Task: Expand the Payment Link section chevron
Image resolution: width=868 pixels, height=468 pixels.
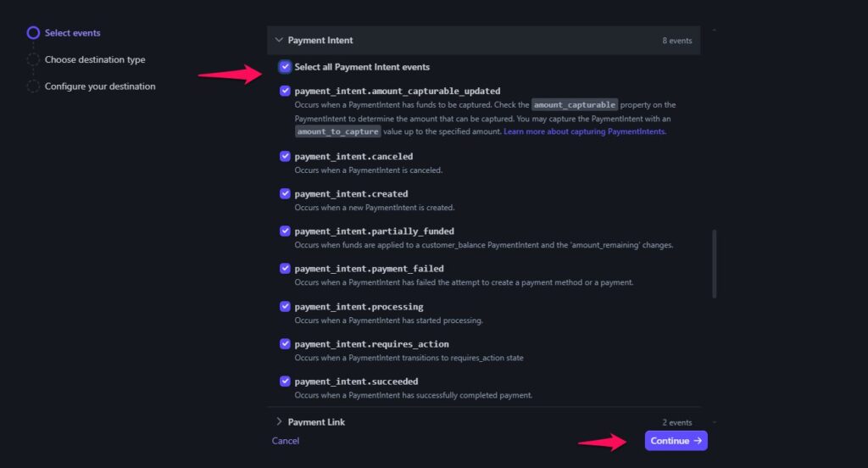Action: click(x=279, y=421)
